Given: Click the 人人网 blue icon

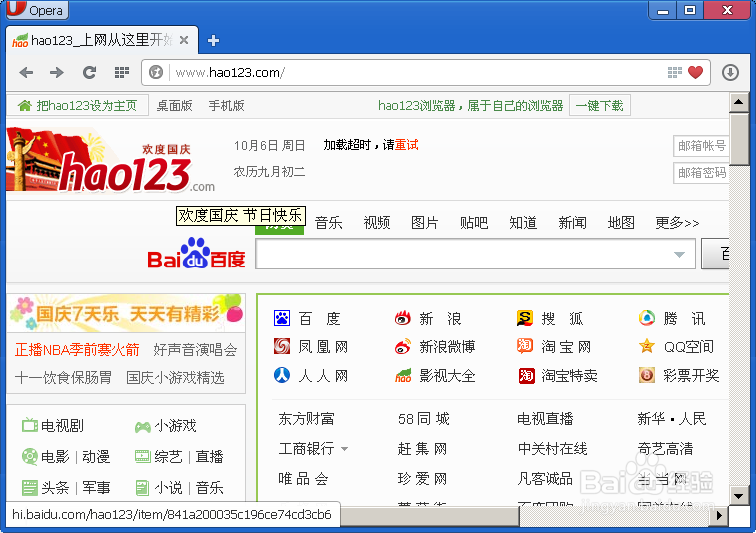Looking at the screenshot, I should [282, 375].
